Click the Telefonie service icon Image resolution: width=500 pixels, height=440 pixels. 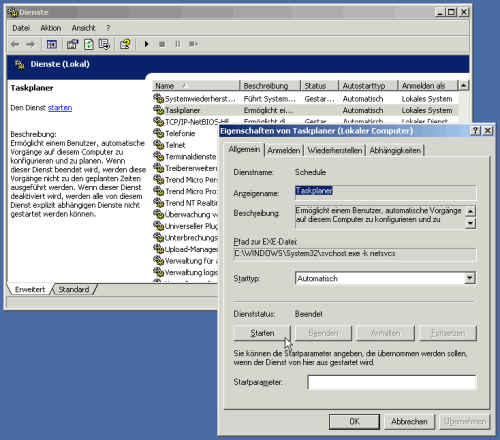click(x=158, y=133)
